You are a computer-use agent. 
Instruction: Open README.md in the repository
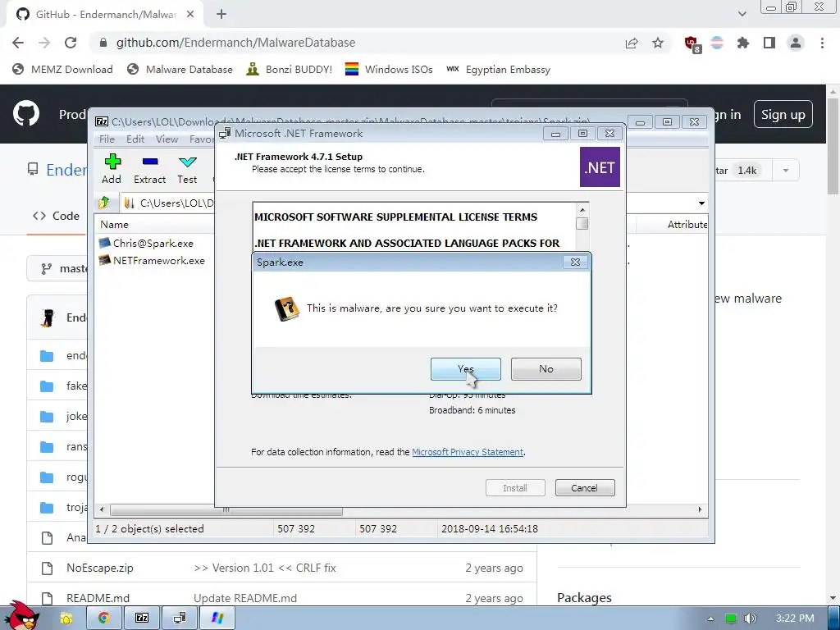98,598
